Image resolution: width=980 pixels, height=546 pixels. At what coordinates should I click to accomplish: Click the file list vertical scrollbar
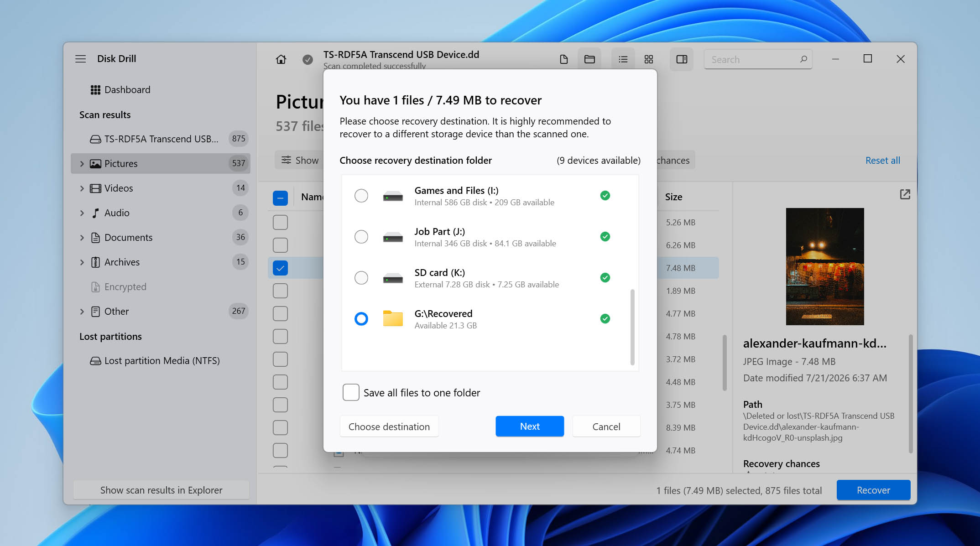[x=725, y=363]
